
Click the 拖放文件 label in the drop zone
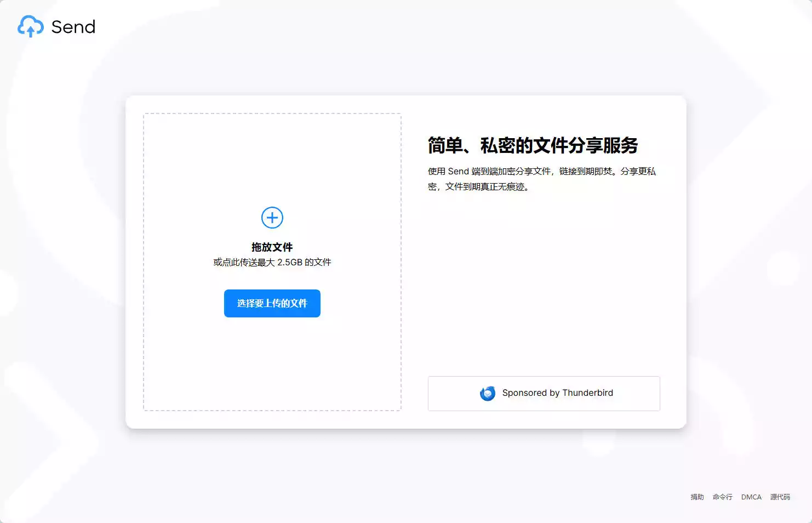coord(272,247)
